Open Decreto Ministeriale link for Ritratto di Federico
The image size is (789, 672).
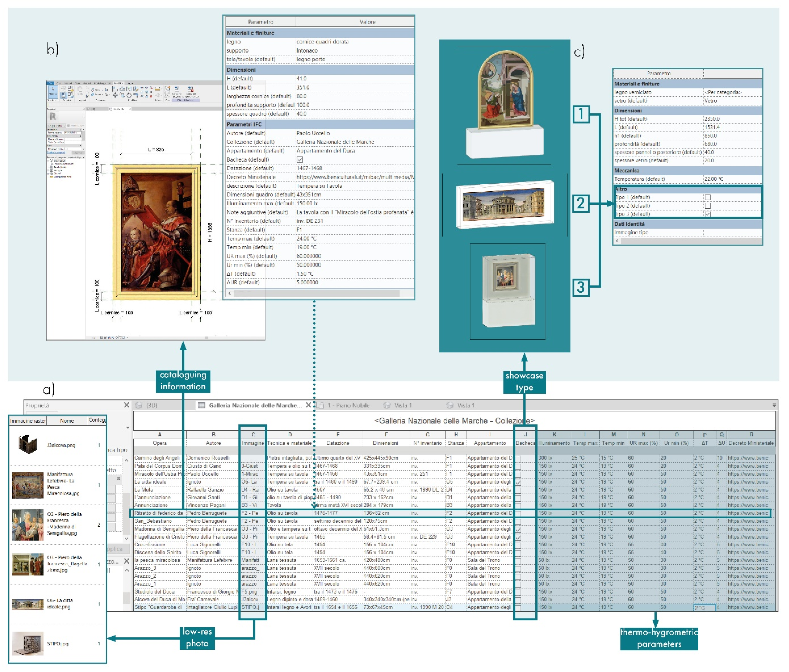(x=748, y=513)
